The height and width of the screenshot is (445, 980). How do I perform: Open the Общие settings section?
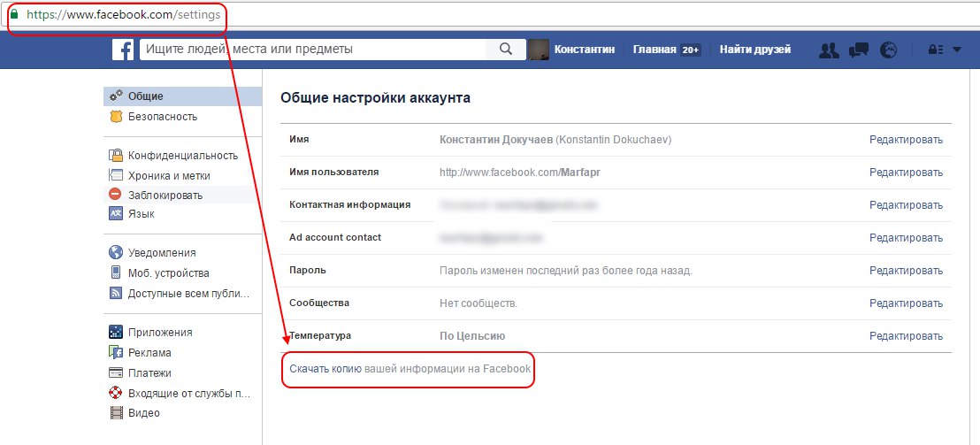[183, 96]
